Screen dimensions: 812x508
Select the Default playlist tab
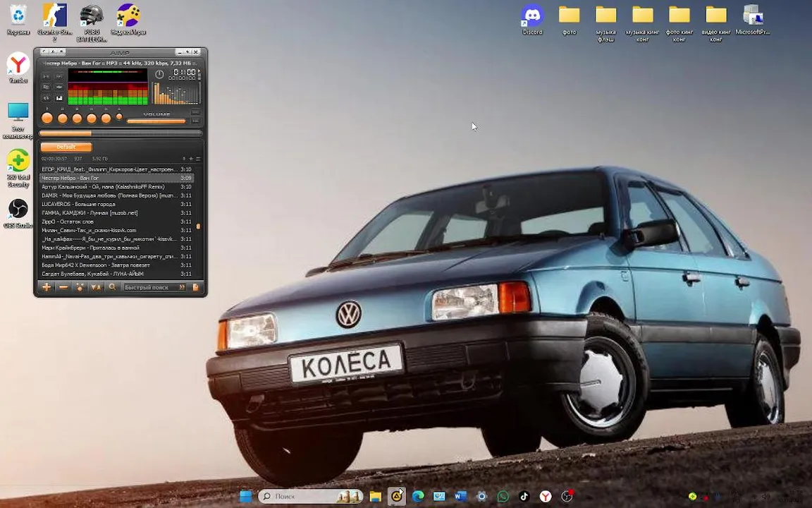[66, 147]
